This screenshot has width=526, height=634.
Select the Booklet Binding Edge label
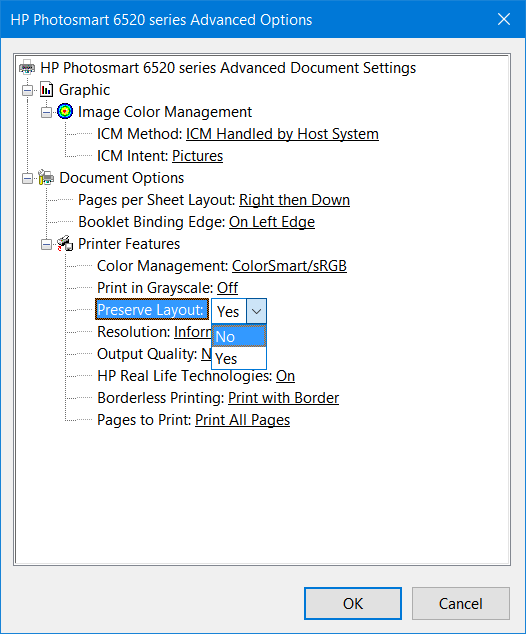click(152, 222)
